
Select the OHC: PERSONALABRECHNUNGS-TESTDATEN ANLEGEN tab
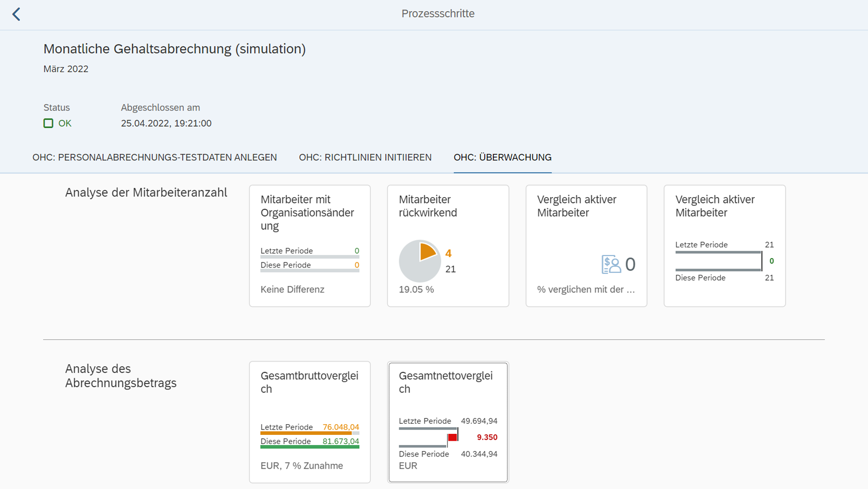154,157
